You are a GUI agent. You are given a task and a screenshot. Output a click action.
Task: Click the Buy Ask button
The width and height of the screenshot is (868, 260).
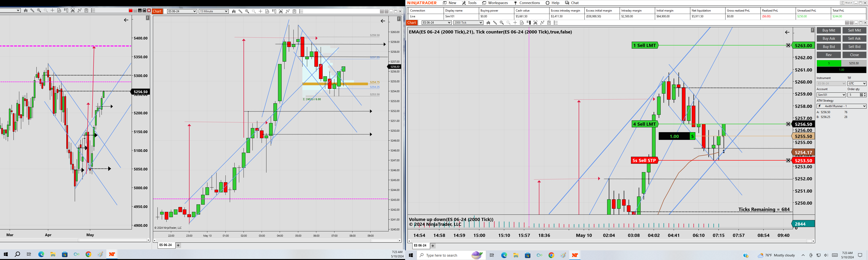[828, 38]
